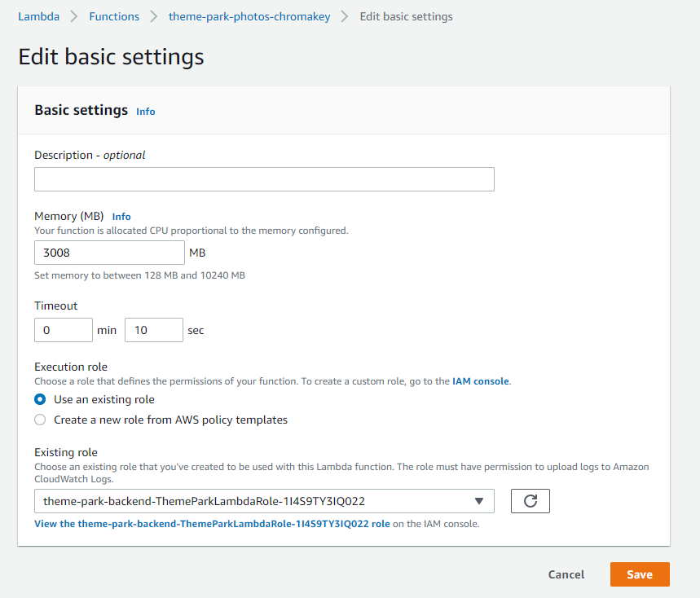Image resolution: width=700 pixels, height=598 pixels.
Task: Go to theme-park-photos-chromakey in the breadcrumb
Action: click(x=249, y=15)
